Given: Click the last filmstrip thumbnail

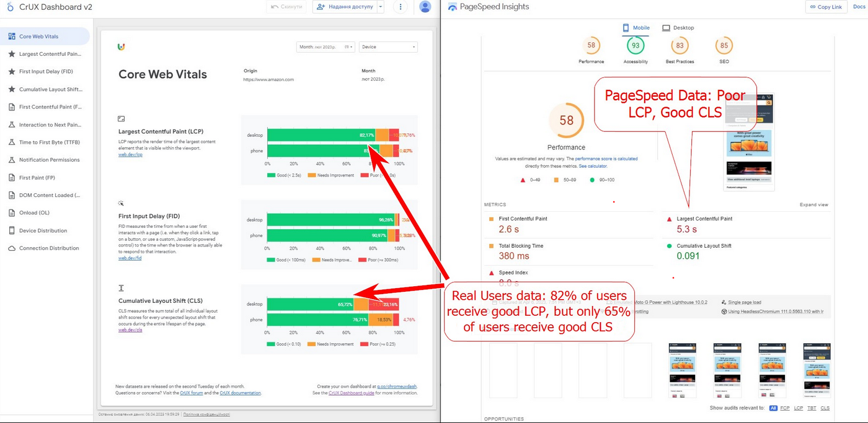Looking at the screenshot, I should (817, 370).
